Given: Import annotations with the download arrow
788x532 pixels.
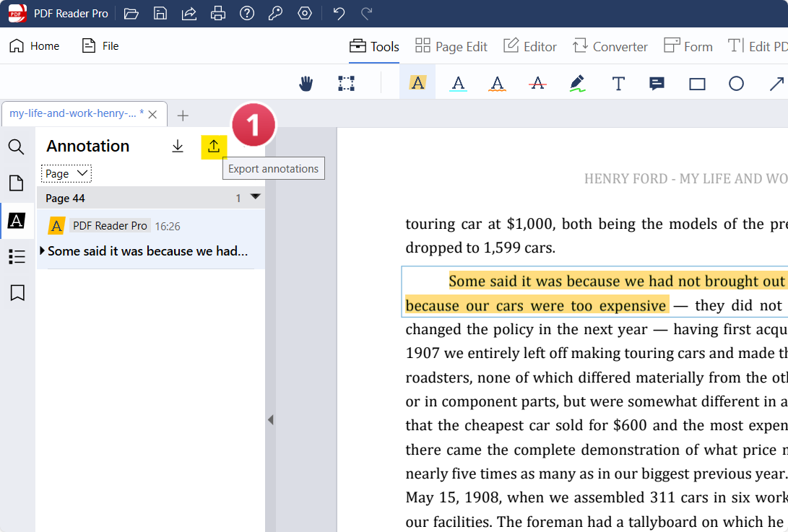Looking at the screenshot, I should click(x=178, y=147).
